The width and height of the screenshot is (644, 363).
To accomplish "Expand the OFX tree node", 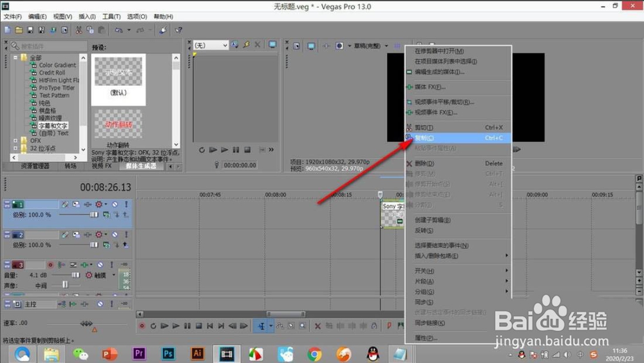I will pos(15,141).
